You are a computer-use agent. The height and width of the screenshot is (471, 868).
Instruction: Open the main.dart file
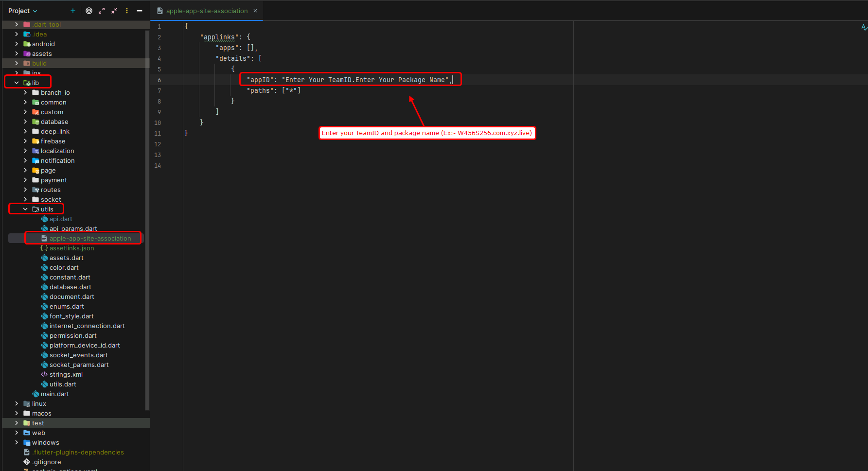54,394
